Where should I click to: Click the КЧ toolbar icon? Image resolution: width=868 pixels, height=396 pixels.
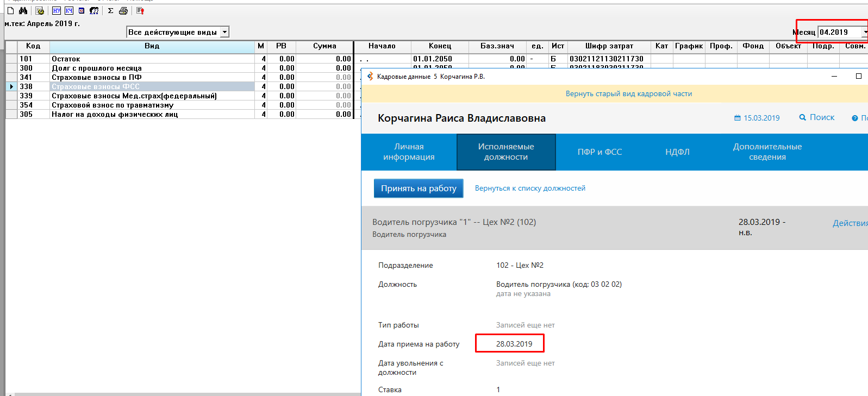pos(69,10)
